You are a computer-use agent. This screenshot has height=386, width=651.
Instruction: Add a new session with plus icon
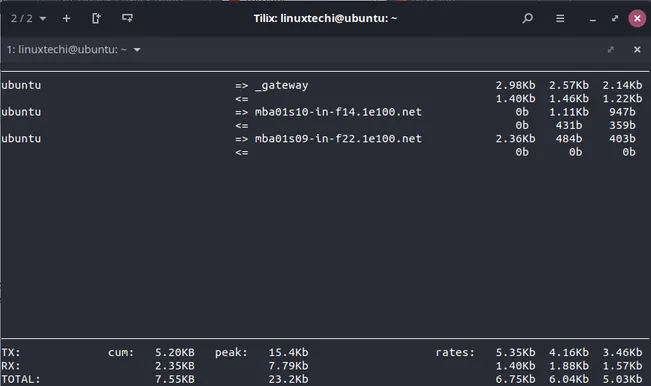click(66, 19)
